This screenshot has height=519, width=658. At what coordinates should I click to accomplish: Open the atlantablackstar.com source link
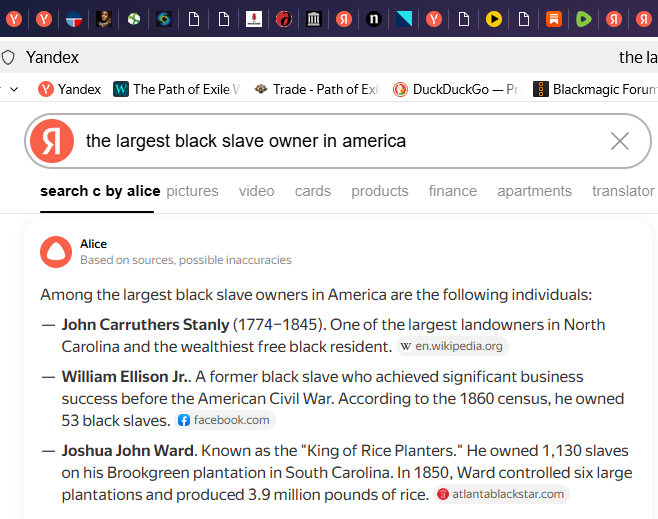pos(500,494)
